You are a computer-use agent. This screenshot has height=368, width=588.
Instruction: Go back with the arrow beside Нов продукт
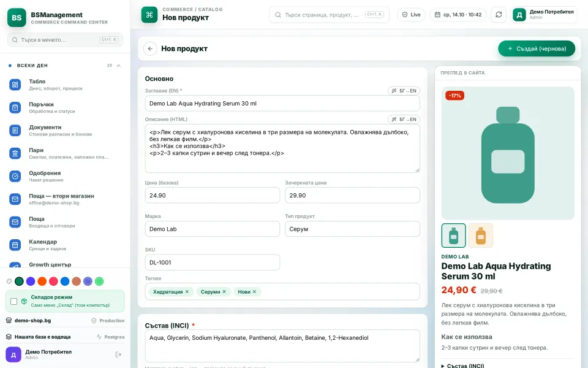[x=150, y=48]
